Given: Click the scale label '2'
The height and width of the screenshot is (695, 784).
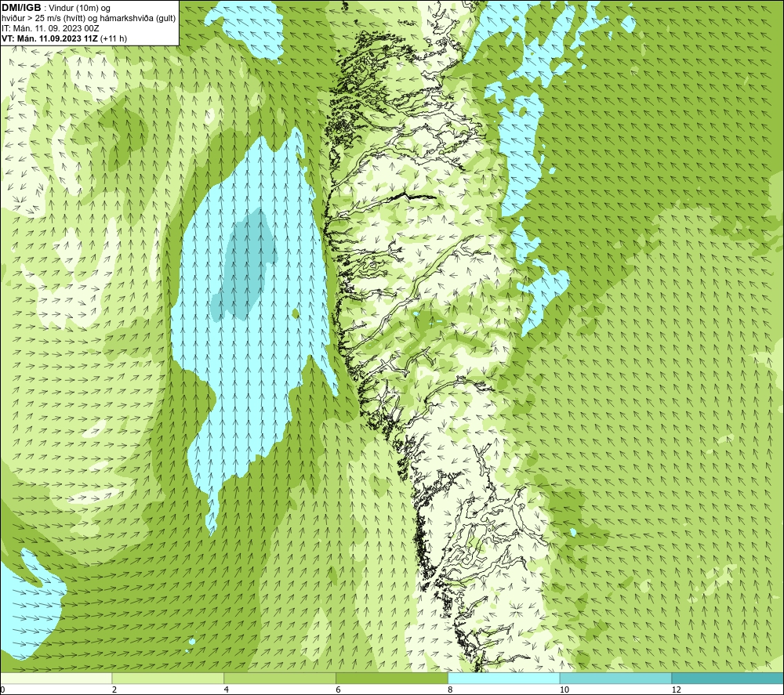Looking at the screenshot, I should 114,690.
